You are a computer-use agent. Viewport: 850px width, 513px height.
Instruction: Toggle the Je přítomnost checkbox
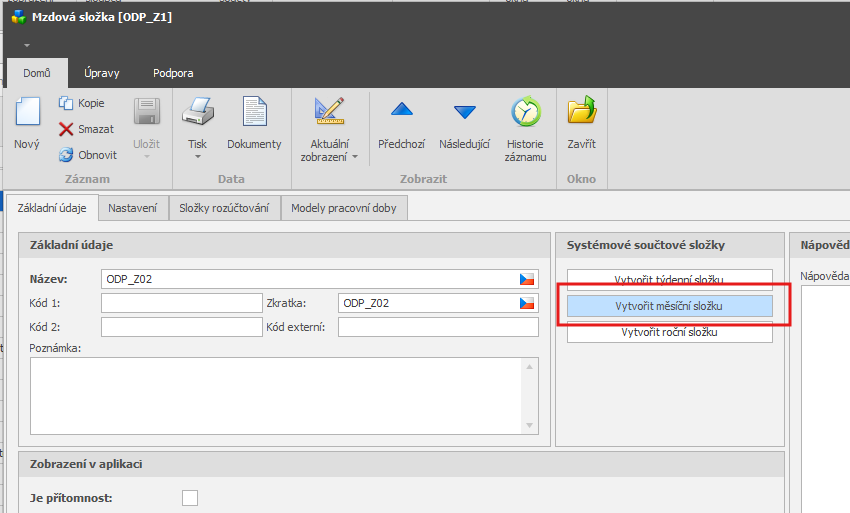click(190, 498)
